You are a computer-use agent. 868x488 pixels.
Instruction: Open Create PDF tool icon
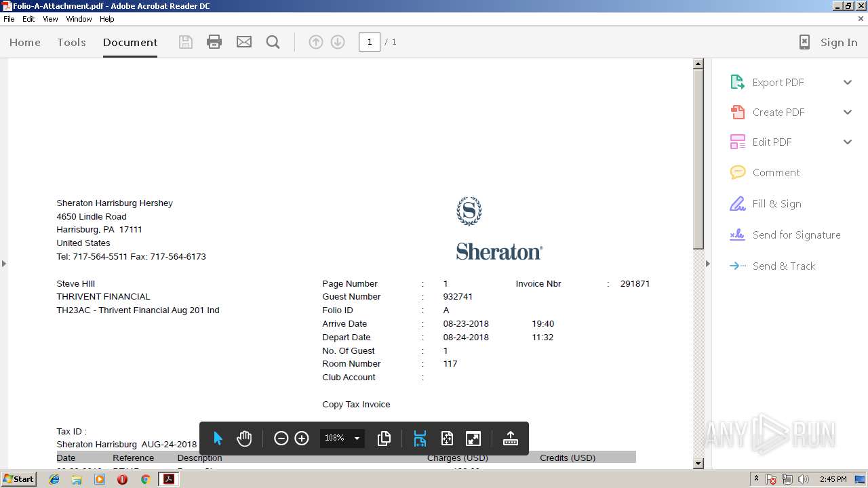pyautogui.click(x=737, y=112)
